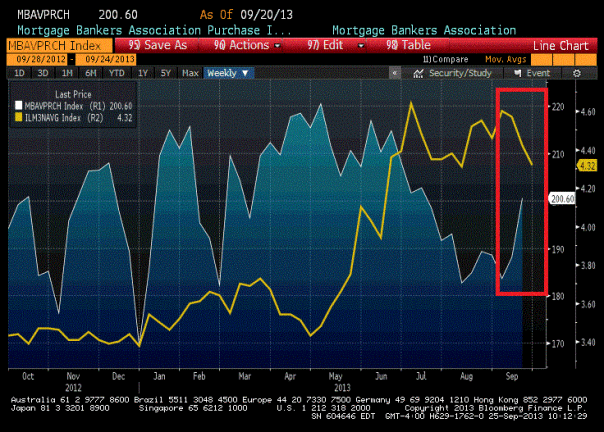Click the 4.32 yellow value tag
This screenshot has width=604, height=432.
coord(587,166)
